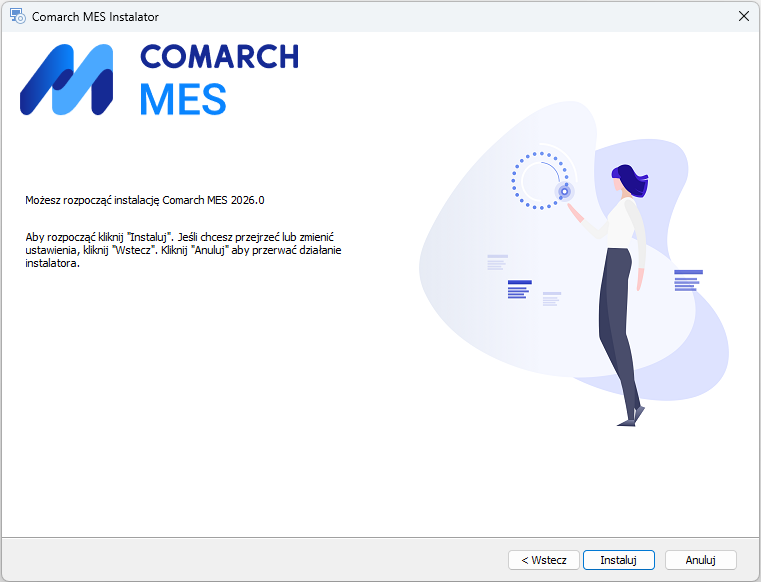Click the faded gray text-lines icon at upper left
This screenshot has height=582, width=761.
(497, 262)
